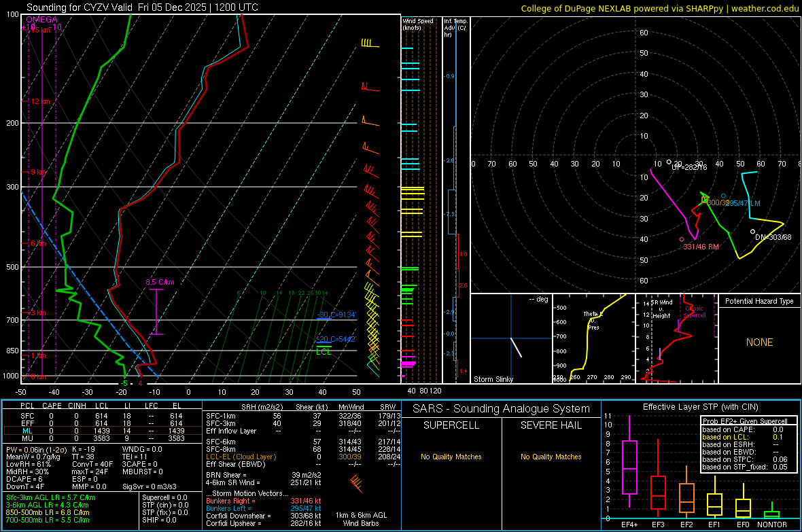Click the 'STP (cin) = 0.0' value
This screenshot has height=532, width=802.
[165, 505]
